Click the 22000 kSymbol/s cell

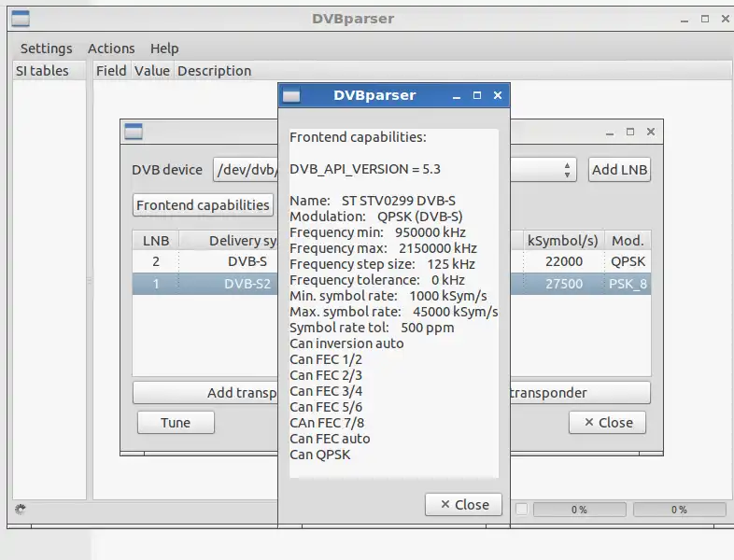[x=564, y=261]
